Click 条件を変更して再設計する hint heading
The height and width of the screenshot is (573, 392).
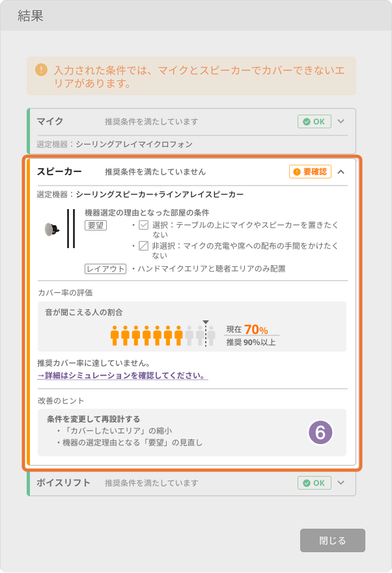click(x=93, y=419)
